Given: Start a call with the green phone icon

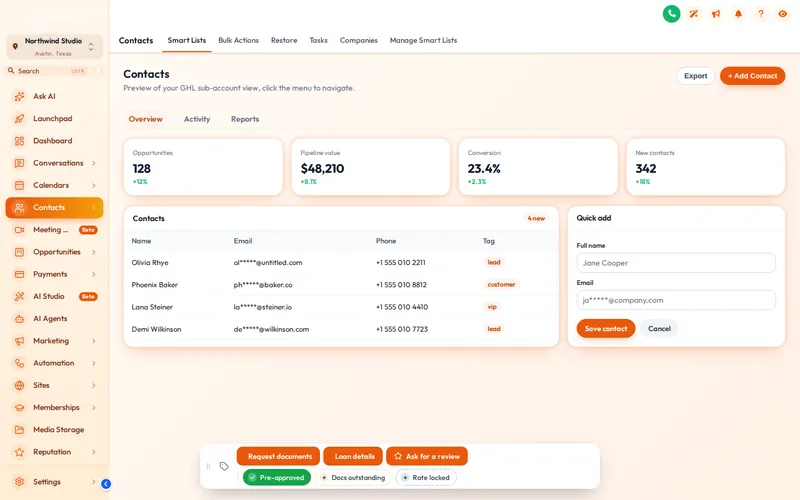Looking at the screenshot, I should click(671, 14).
